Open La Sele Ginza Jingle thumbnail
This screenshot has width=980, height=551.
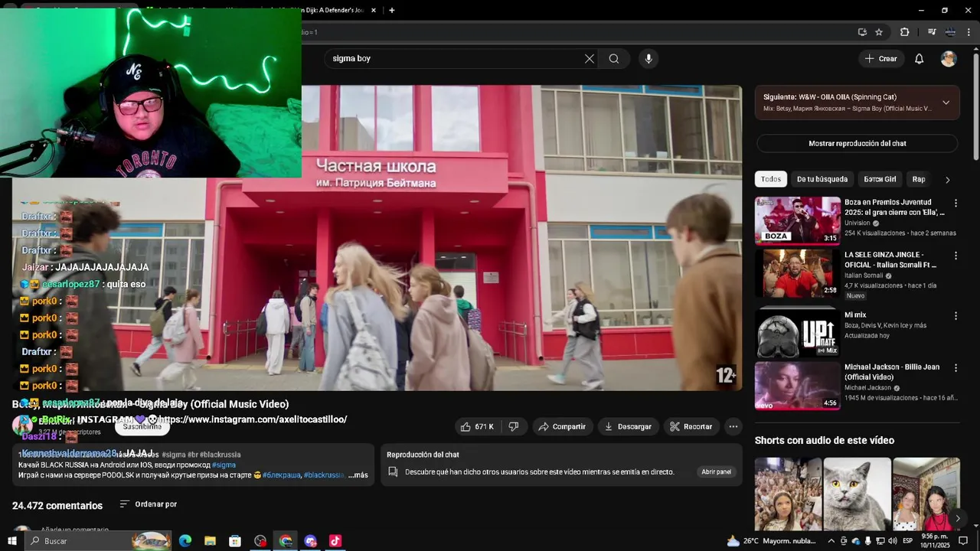(797, 273)
